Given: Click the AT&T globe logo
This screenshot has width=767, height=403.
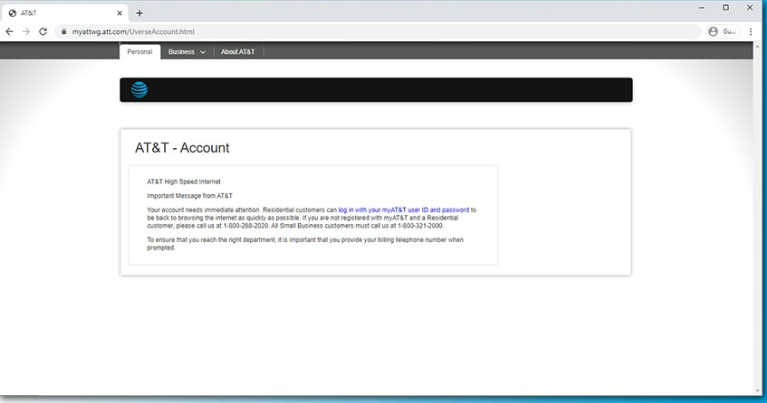Looking at the screenshot, I should [139, 90].
